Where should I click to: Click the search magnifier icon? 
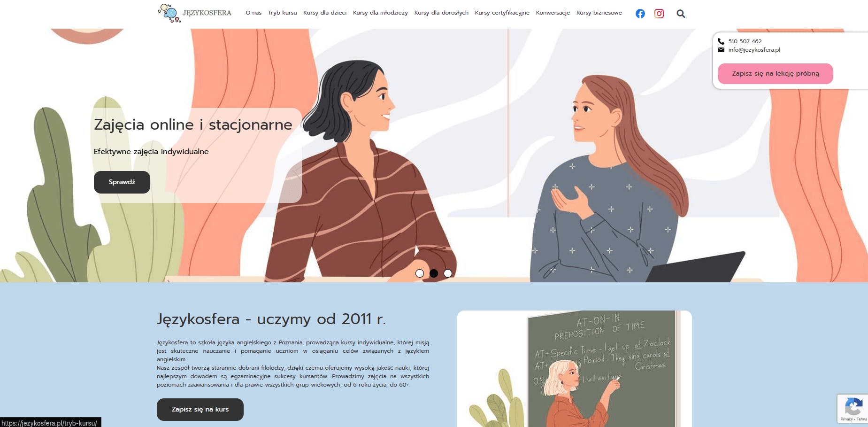681,14
